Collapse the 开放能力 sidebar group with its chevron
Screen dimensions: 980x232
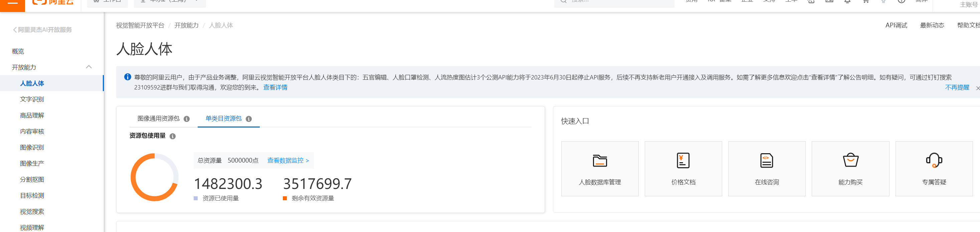coord(89,67)
